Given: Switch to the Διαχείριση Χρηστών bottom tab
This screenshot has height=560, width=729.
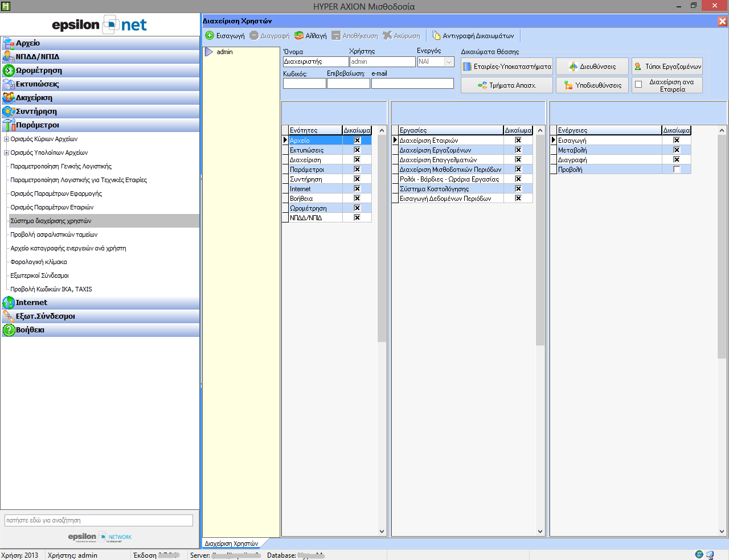Looking at the screenshot, I should [x=231, y=543].
